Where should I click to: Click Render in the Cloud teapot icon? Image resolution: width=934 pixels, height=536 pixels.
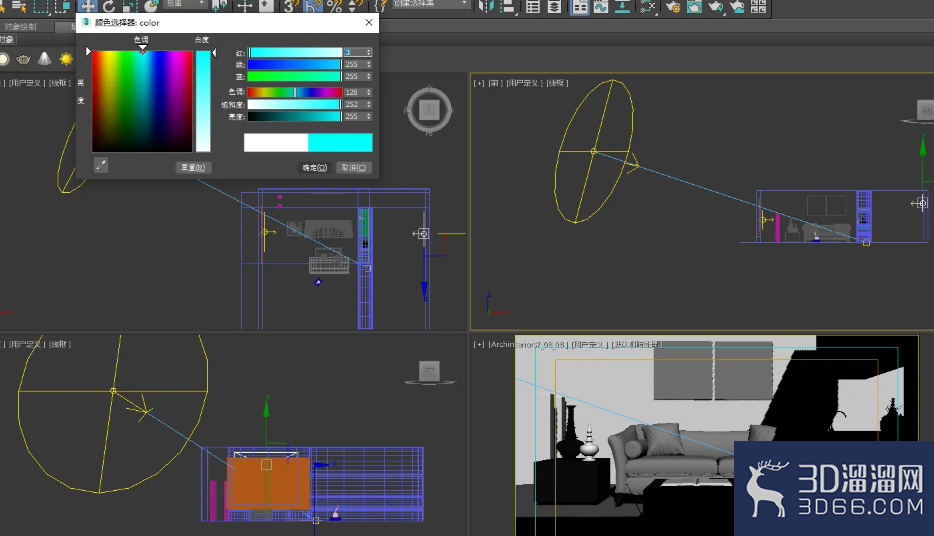tap(737, 6)
